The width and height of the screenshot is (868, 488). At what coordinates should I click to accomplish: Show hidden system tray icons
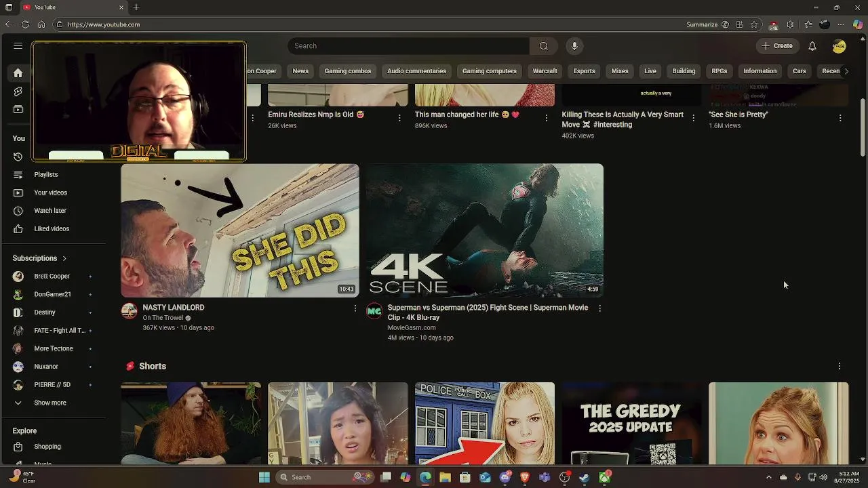click(768, 477)
